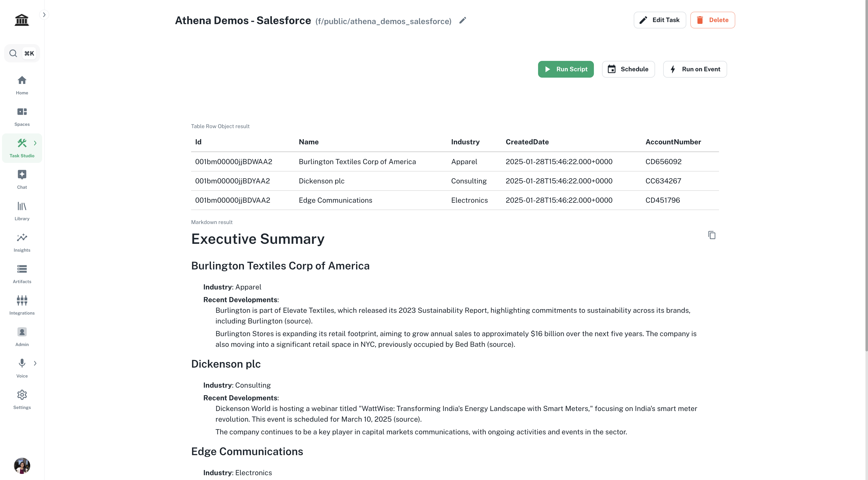Click the task path f/public/athena_demos_salesforce

point(383,21)
